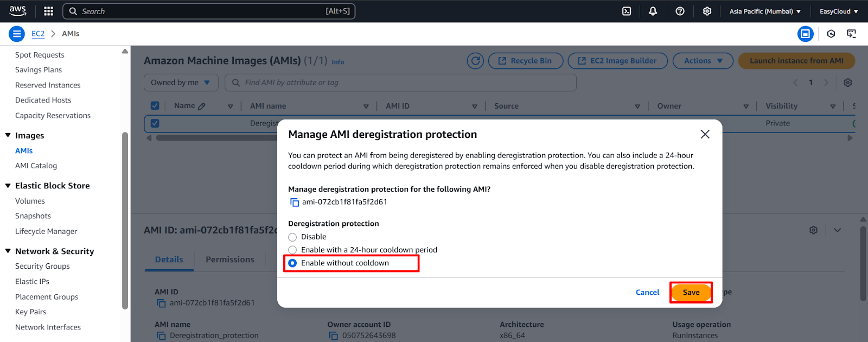Open Elastic IPs in sidebar

[x=32, y=281]
